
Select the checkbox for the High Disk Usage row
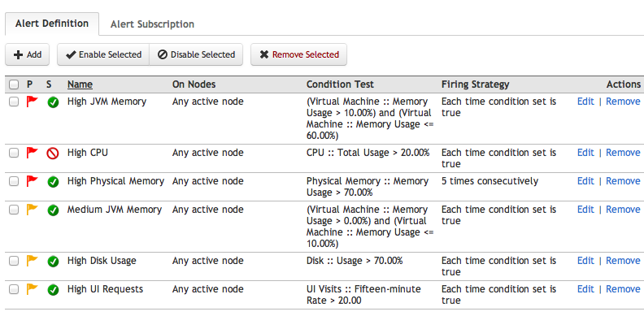click(14, 261)
